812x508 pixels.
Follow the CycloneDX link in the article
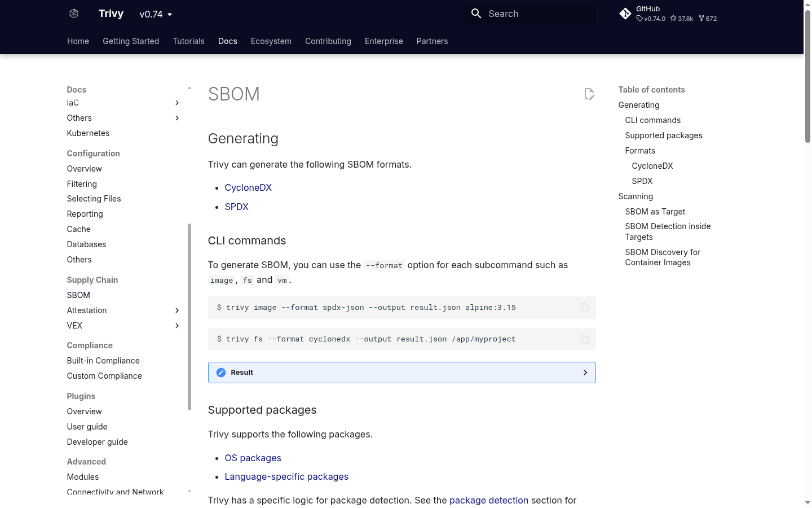point(248,187)
